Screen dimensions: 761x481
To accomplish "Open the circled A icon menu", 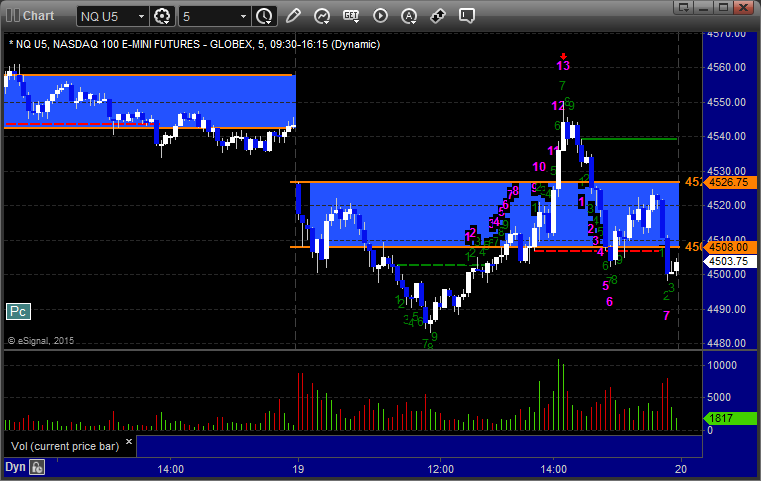I will [x=409, y=16].
